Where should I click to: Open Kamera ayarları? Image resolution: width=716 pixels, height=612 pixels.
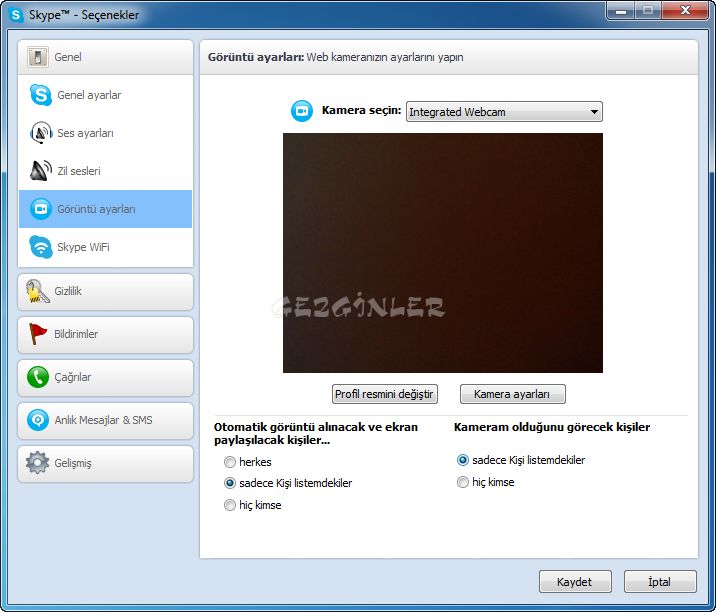(x=512, y=394)
